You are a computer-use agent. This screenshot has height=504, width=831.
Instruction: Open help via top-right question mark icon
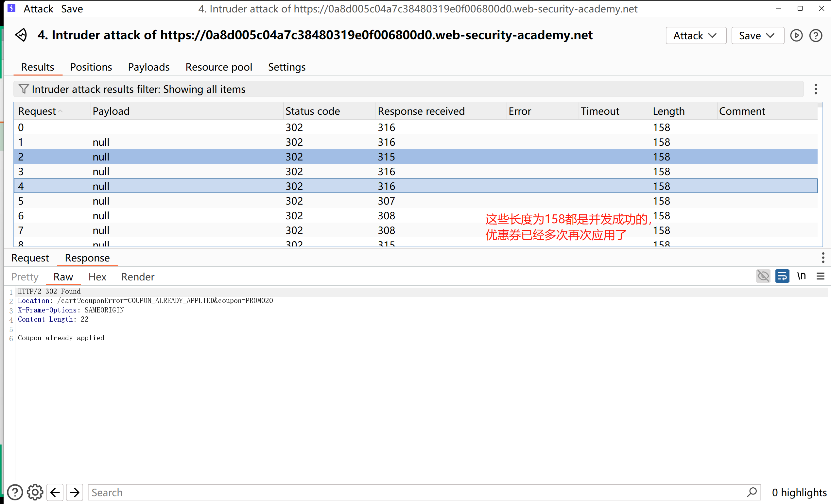(x=816, y=35)
